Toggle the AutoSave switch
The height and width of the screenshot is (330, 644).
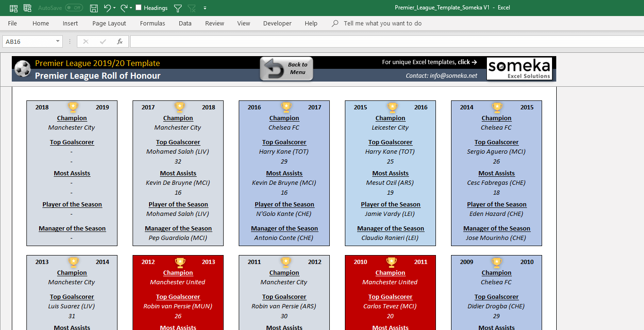74,8
